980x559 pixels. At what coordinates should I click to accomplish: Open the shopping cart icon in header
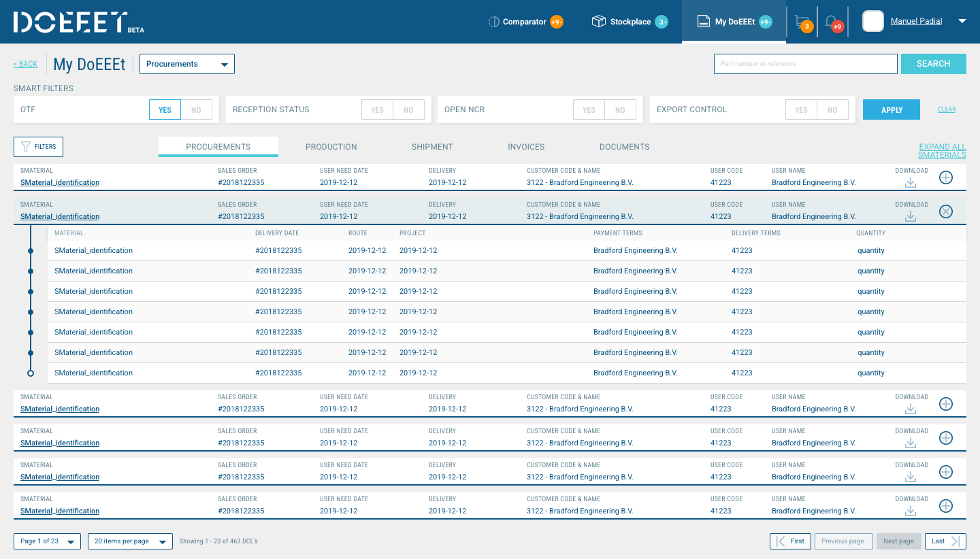tap(802, 22)
